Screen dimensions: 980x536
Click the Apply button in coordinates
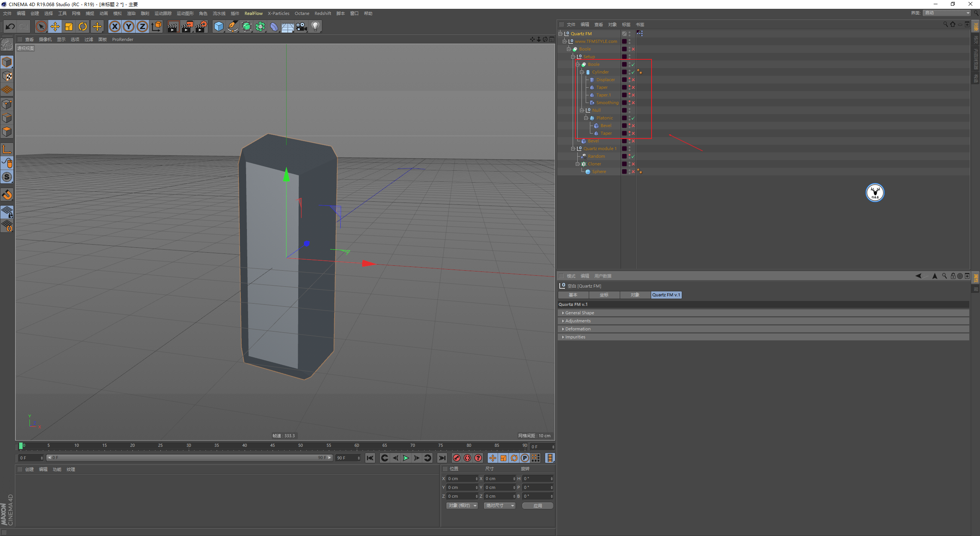pyautogui.click(x=537, y=506)
